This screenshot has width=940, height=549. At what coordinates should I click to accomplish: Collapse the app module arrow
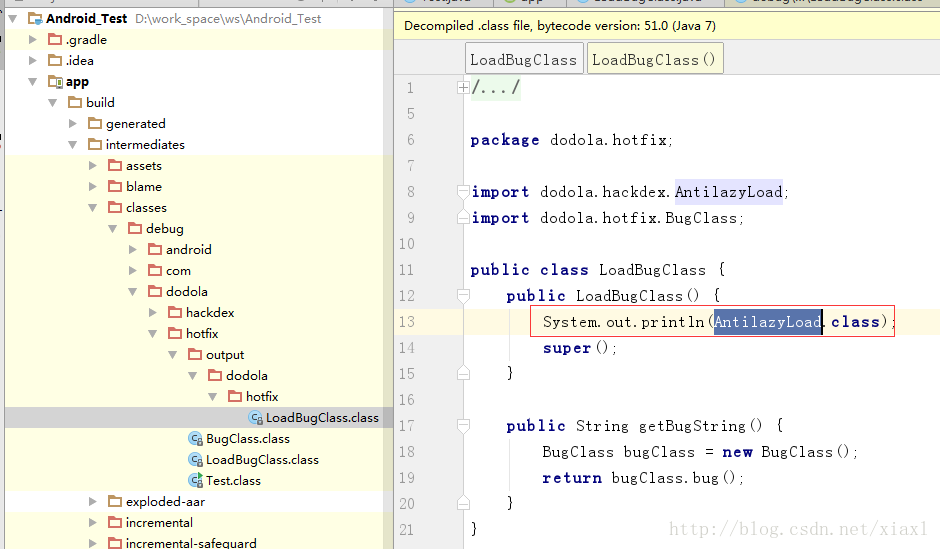[32, 82]
